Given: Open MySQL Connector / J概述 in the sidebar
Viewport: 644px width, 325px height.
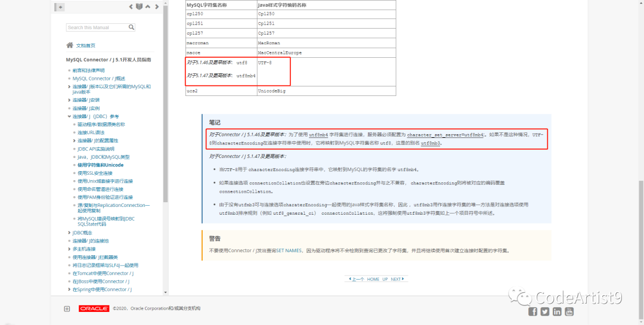Looking at the screenshot, I should pyautogui.click(x=98, y=79).
